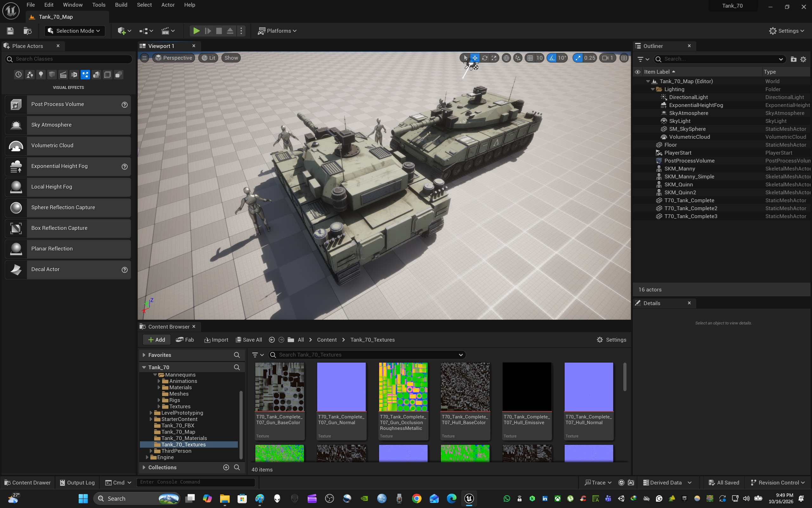812x508 pixels.
Task: Open the Build menu
Action: [x=121, y=5]
